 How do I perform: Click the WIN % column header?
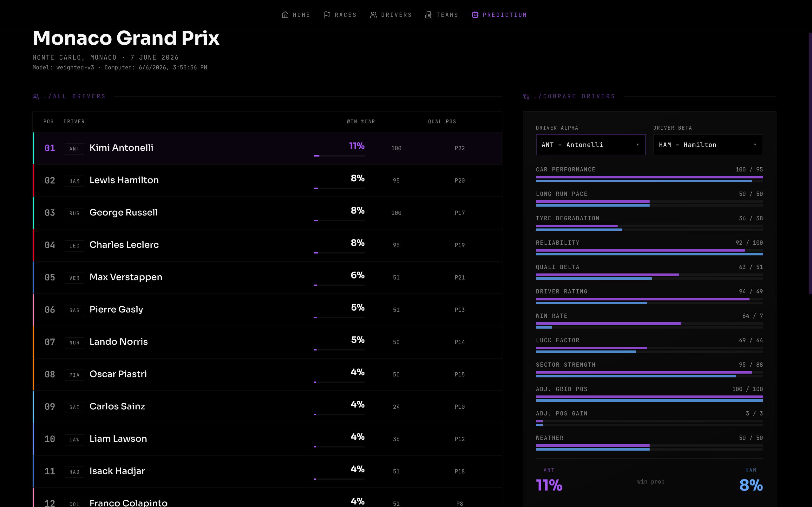point(356,122)
